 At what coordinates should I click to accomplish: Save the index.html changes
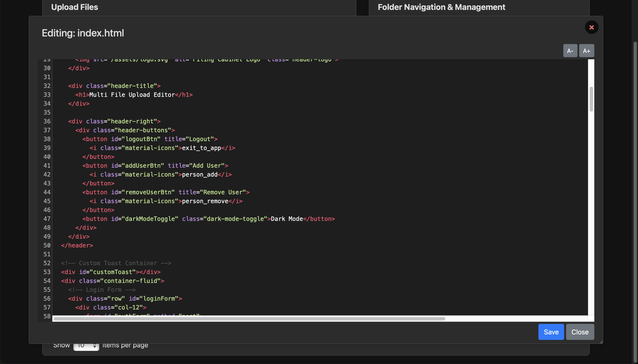click(x=551, y=332)
